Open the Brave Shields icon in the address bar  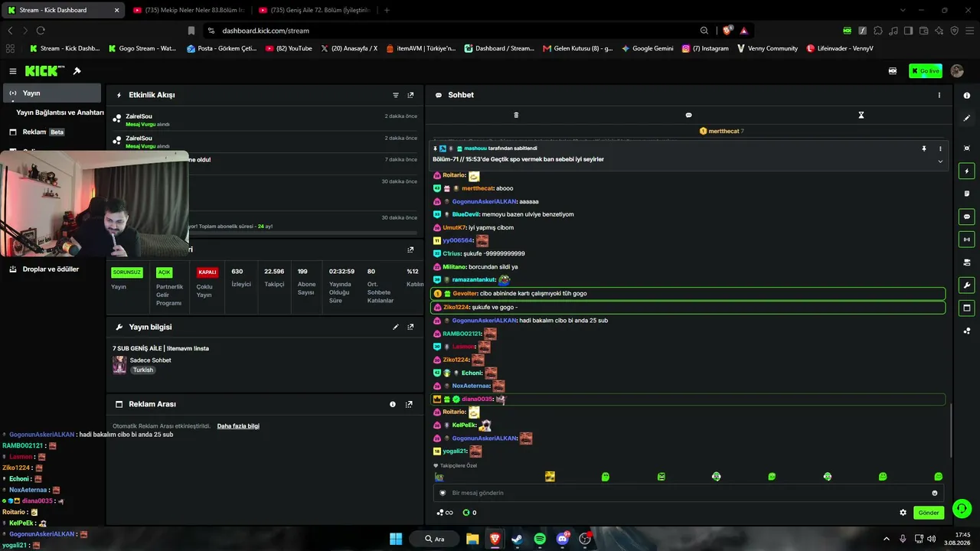(x=727, y=31)
